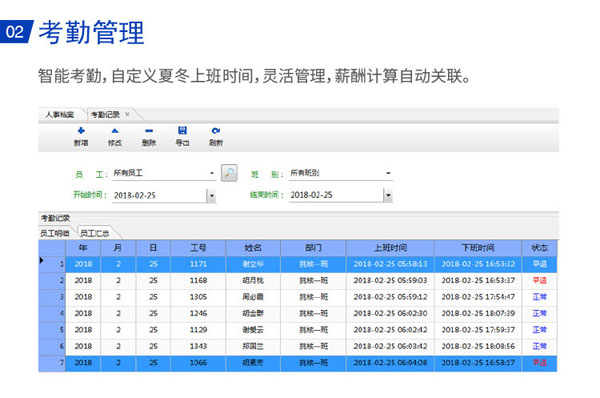600x398 pixels.
Task: Click employee number cell 1168
Action: 198,281
